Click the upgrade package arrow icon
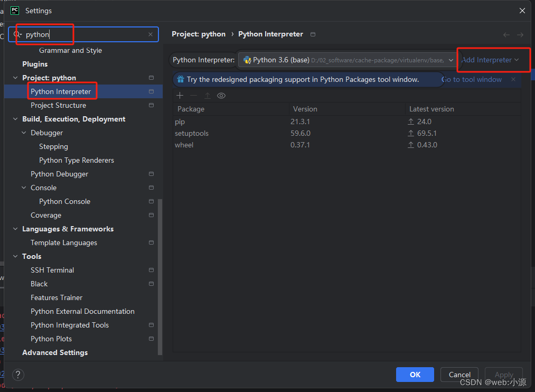Viewport: 535px width, 392px height. coord(208,96)
